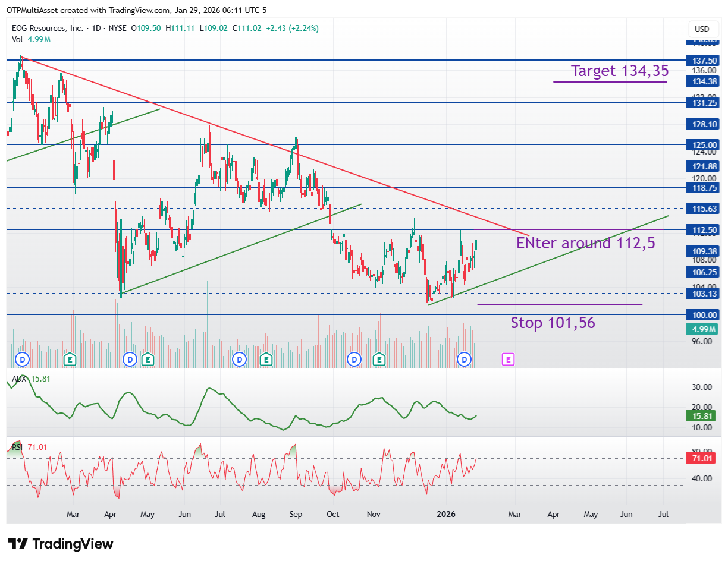Click the Vol indicator label

[x=17, y=39]
